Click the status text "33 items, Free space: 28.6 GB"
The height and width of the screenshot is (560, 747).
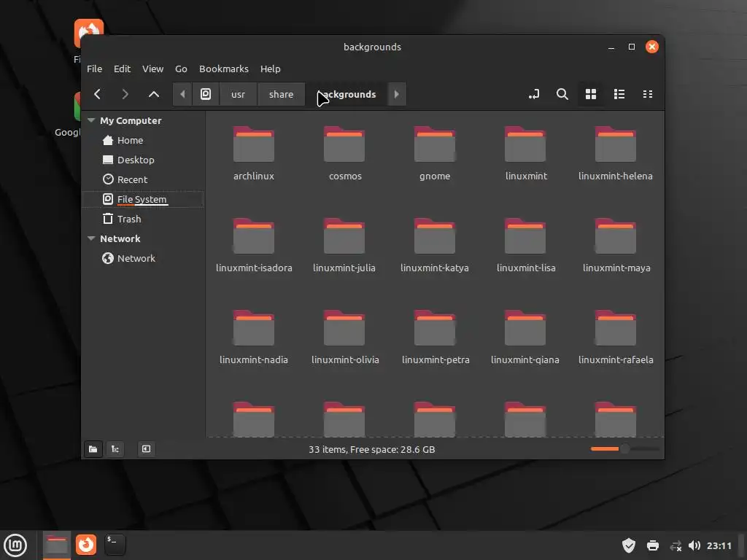pyautogui.click(x=371, y=449)
